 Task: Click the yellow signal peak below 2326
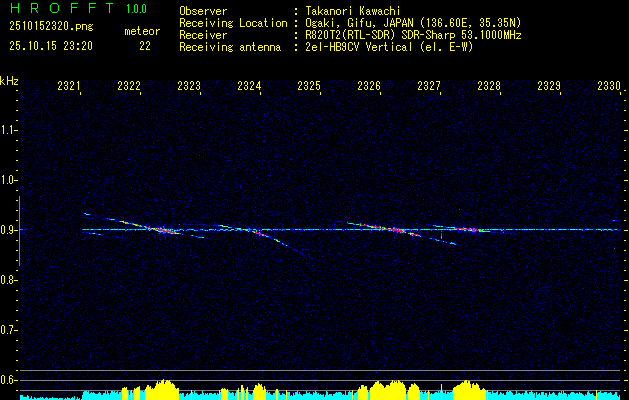388,391
